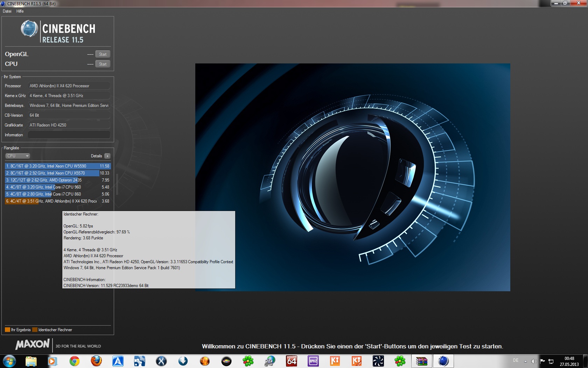This screenshot has height=368, width=588.
Task: Click the Grafikkarte field ATI Radeon HD 4250
Action: (x=69, y=125)
